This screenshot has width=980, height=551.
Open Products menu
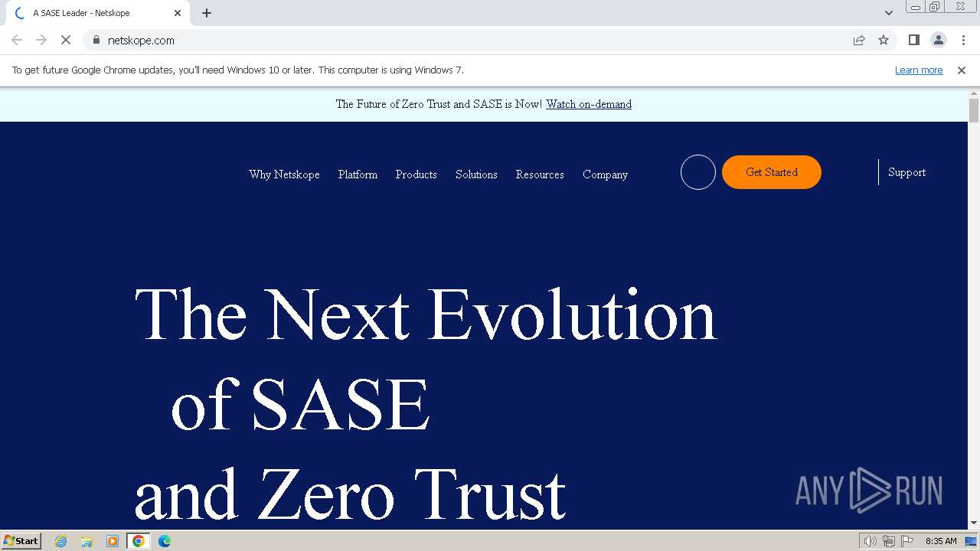[x=416, y=174]
